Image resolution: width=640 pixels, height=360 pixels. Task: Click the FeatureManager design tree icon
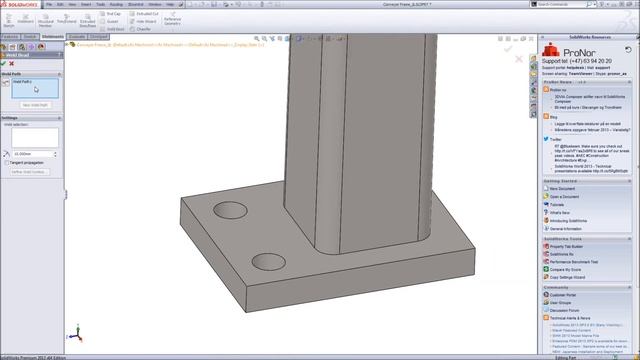coord(4,47)
